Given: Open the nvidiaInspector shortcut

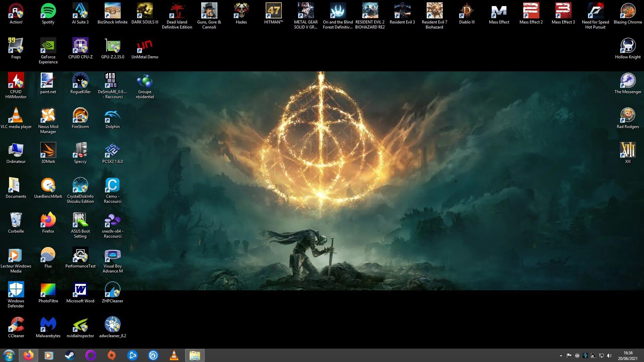Looking at the screenshot, I should (x=80, y=327).
